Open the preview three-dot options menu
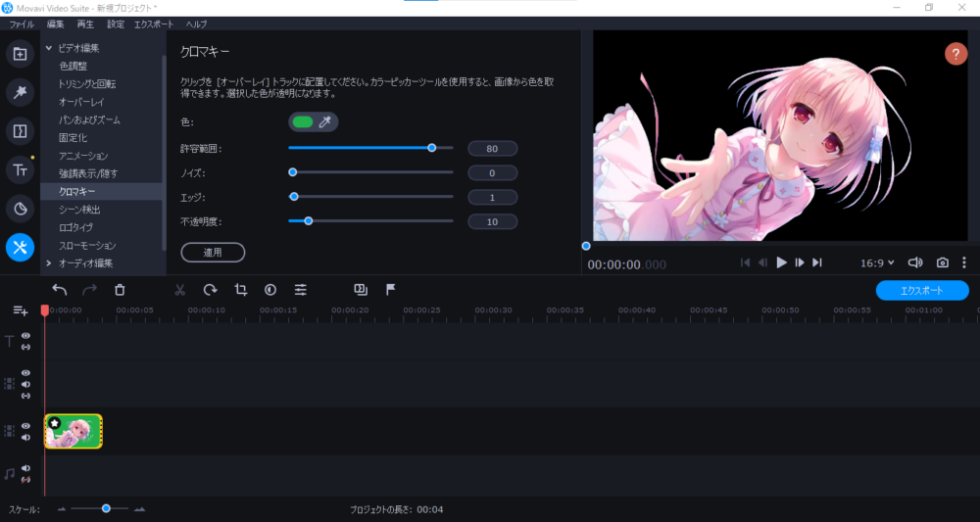The image size is (980, 522). pyautogui.click(x=964, y=262)
